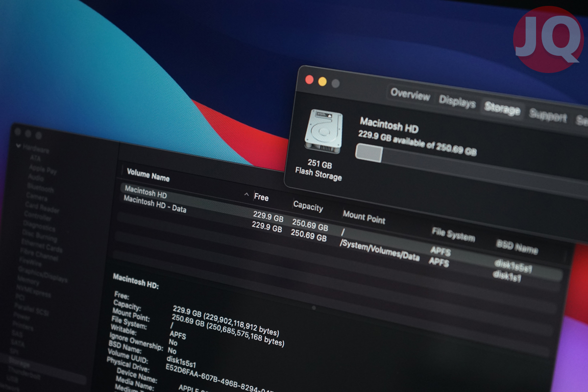Select Ethernet Cards in the sidebar
The width and height of the screenshot is (588, 392).
(x=41, y=246)
